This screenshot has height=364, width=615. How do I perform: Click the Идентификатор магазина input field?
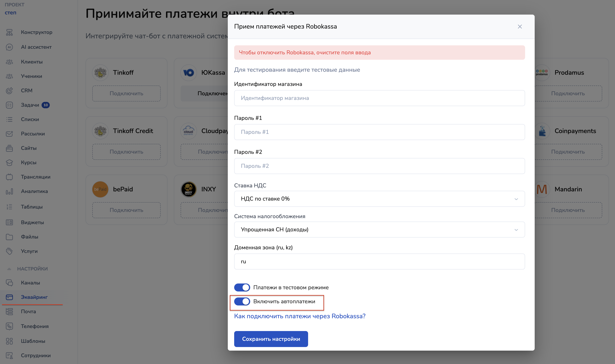point(379,98)
